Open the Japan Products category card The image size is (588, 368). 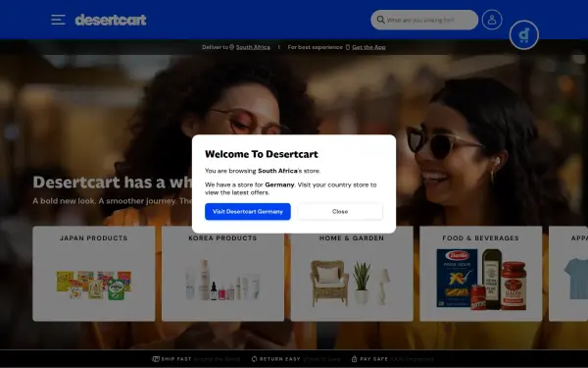(94, 274)
